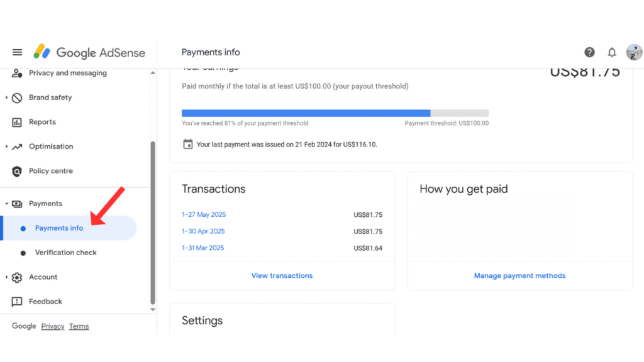
Task: Click the Privacy and messaging icon
Action: click(x=17, y=73)
